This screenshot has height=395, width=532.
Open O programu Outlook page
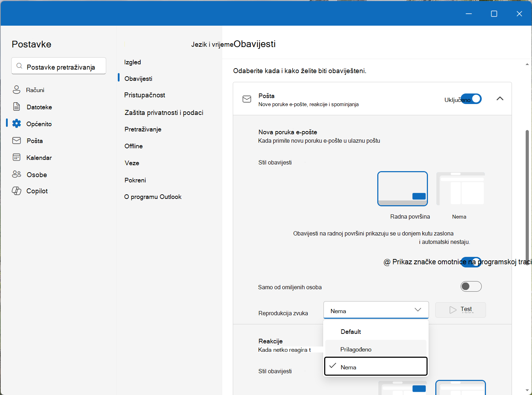[153, 197]
